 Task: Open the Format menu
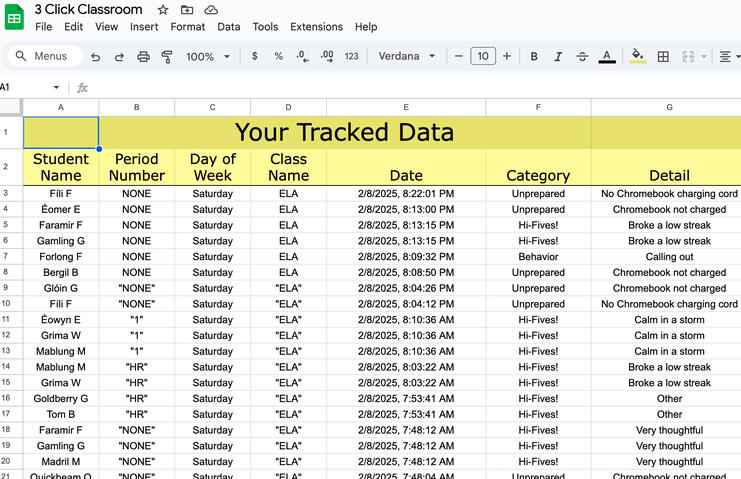[187, 27]
